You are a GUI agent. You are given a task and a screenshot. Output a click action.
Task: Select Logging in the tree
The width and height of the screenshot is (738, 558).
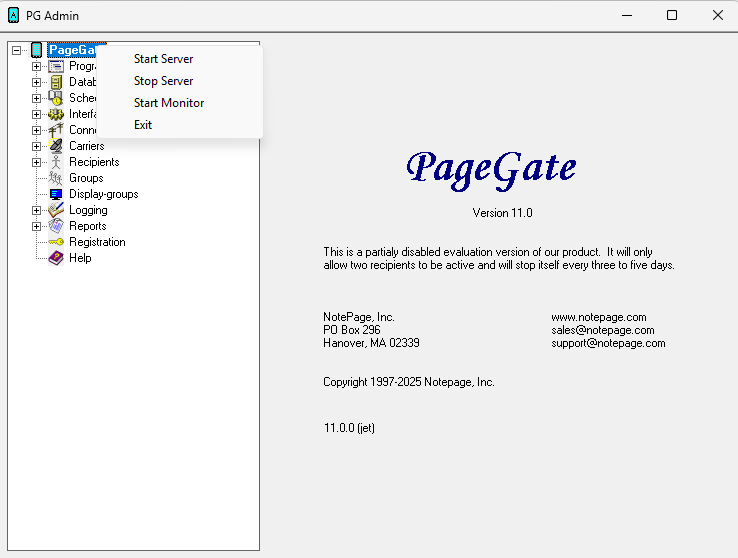coord(88,210)
